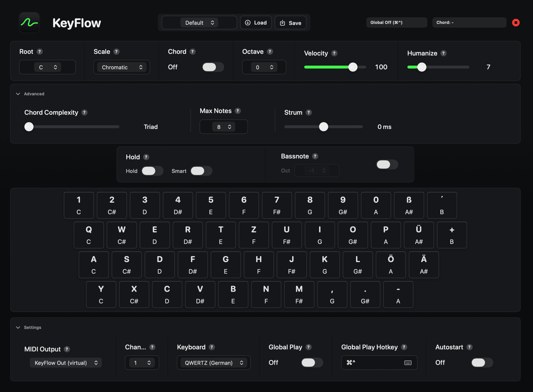
Task: Click keyboard icon in hotkey field
Action: 408,363
